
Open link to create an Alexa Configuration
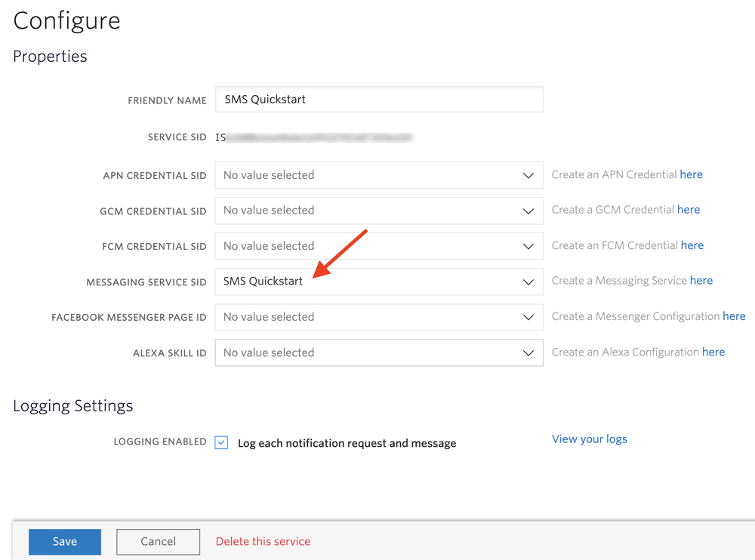pos(713,352)
